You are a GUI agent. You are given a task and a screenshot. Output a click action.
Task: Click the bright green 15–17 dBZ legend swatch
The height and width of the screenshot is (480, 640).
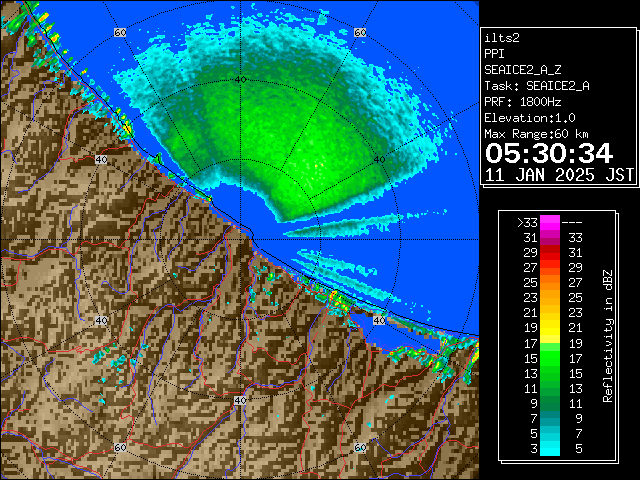point(550,358)
